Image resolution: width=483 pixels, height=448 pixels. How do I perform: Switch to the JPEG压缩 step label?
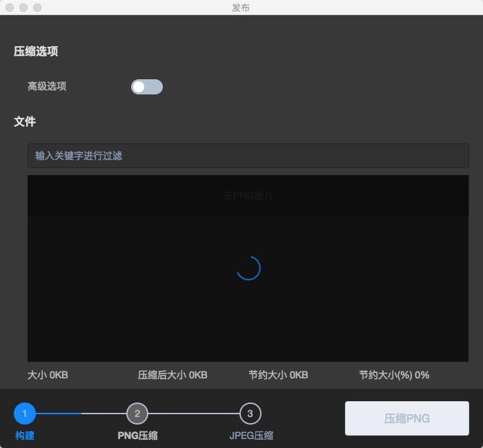pyautogui.click(x=251, y=436)
